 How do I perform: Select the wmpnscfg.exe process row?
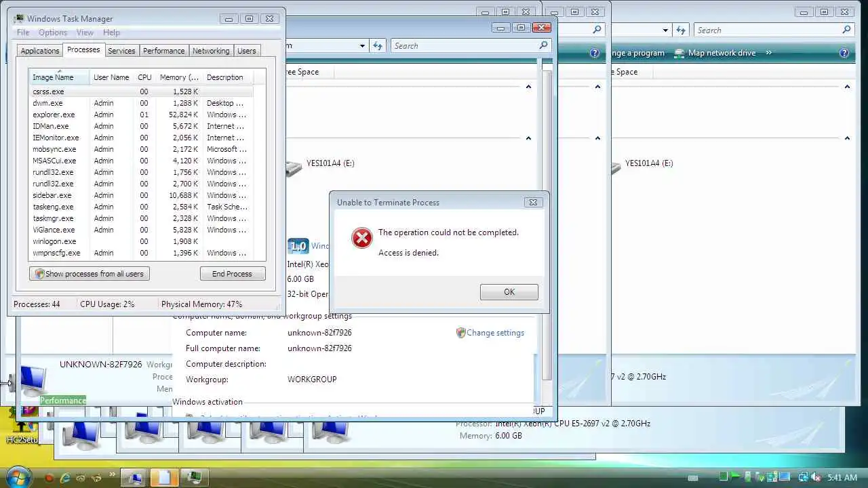tap(141, 253)
